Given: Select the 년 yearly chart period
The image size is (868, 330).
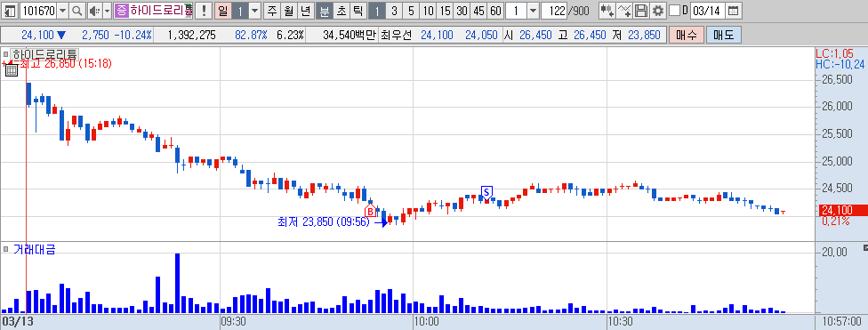Looking at the screenshot, I should 306,11.
